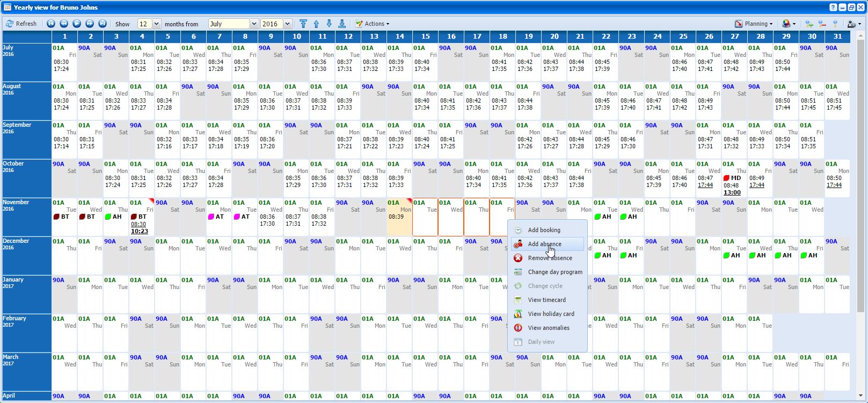Open the start month July dropdown
The width and height of the screenshot is (868, 403).
click(254, 24)
